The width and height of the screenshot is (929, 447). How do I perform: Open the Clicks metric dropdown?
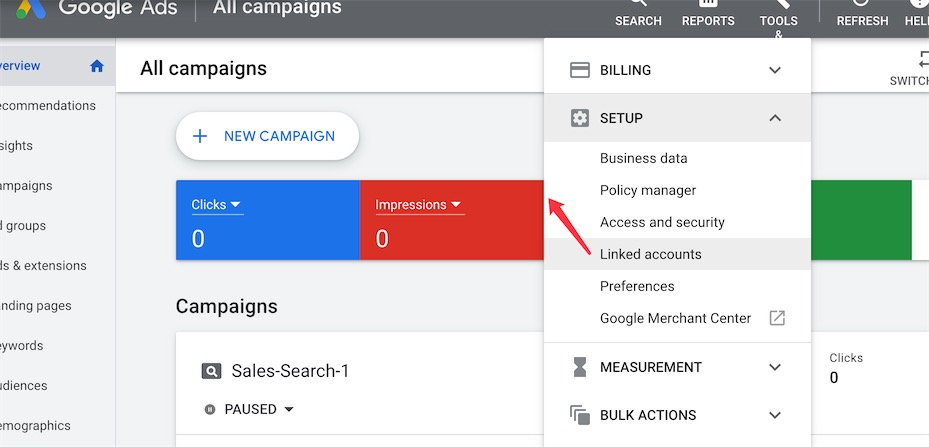coord(217,205)
